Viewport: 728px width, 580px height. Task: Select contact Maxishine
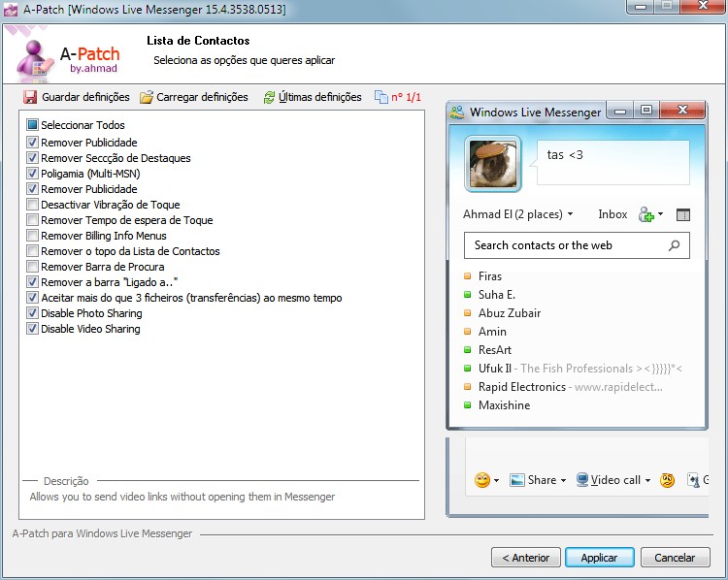pyautogui.click(x=504, y=405)
